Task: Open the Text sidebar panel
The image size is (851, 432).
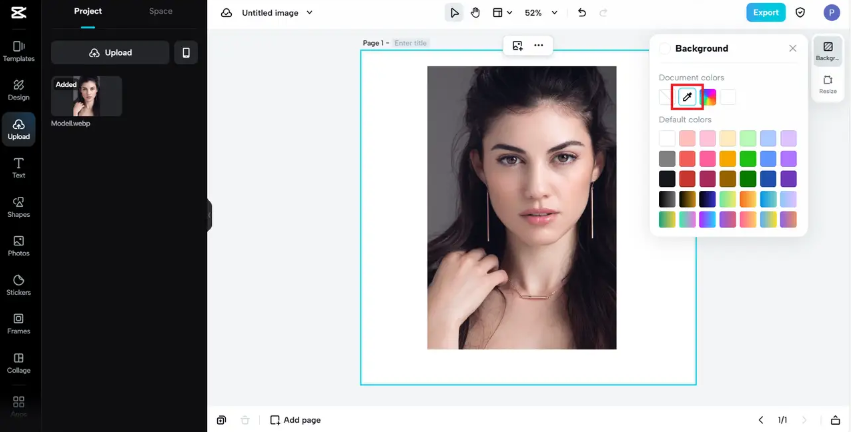Action: pos(18,168)
